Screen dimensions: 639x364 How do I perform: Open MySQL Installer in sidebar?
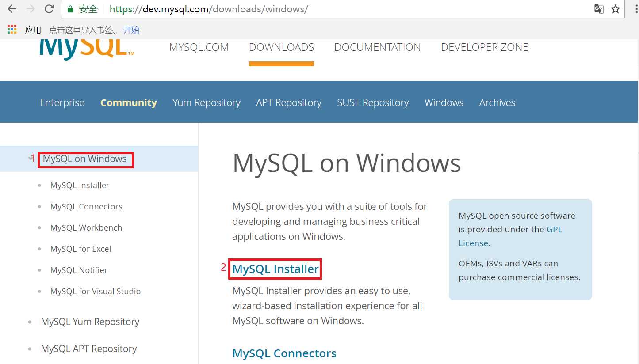80,186
